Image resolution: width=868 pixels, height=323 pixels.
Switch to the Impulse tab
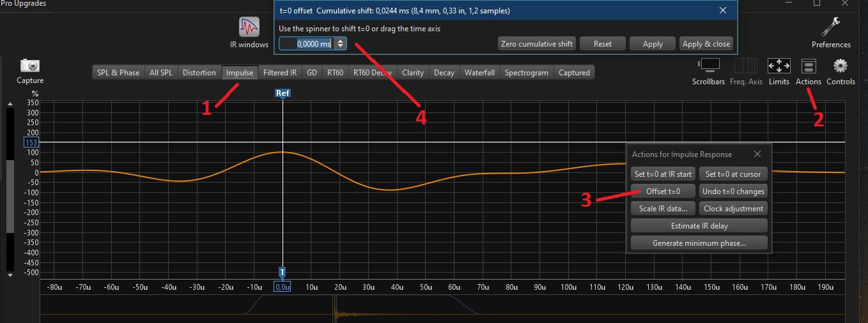pyautogui.click(x=240, y=73)
